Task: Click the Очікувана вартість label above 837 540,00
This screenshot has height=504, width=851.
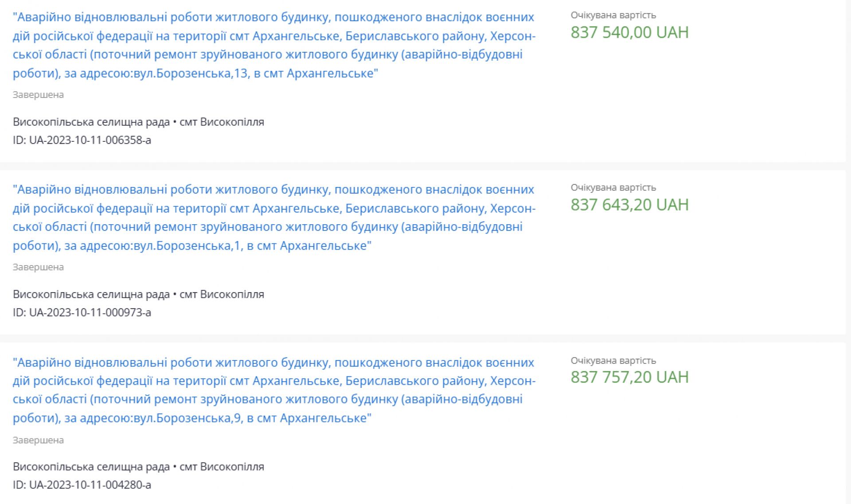Action: tap(613, 15)
